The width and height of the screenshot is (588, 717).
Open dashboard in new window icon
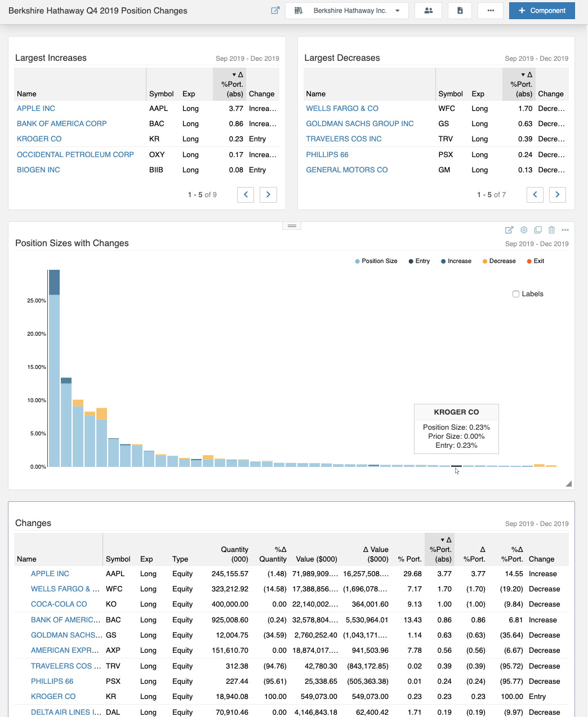[x=275, y=11]
